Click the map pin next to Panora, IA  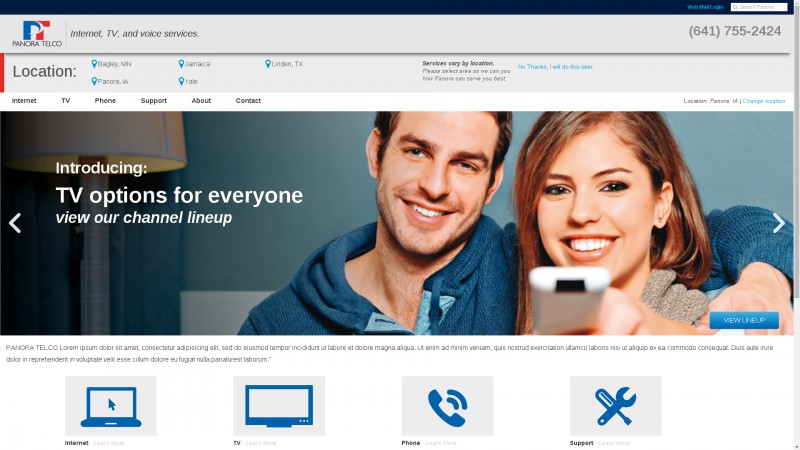(x=94, y=81)
